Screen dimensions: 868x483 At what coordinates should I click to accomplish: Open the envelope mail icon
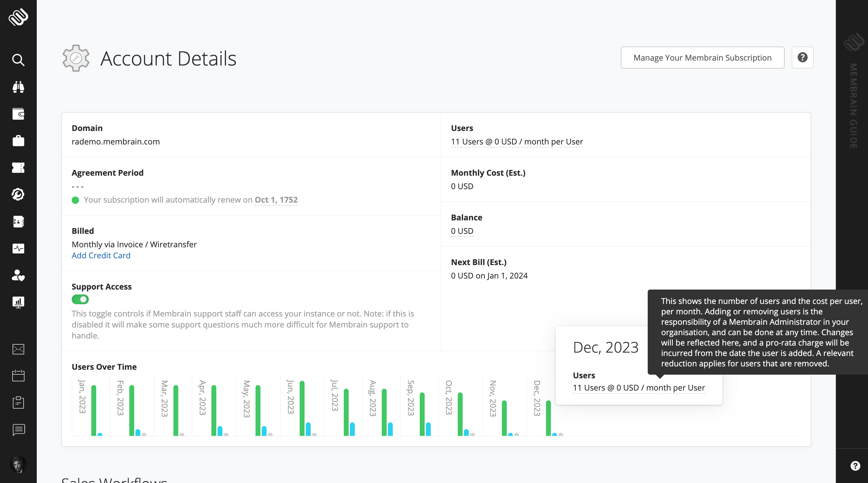pyautogui.click(x=18, y=349)
